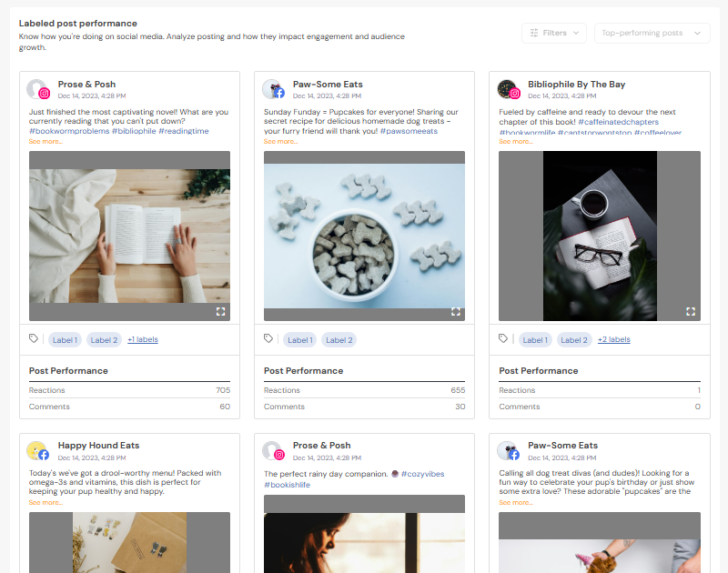Open the coffee, book and glasses photo
728x573 pixels.
(x=600, y=236)
